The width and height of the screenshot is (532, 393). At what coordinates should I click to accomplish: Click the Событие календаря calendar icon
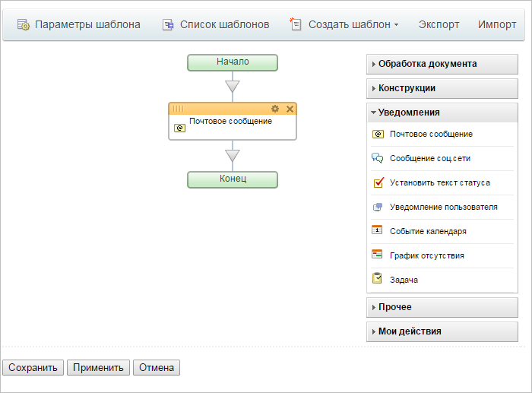(x=378, y=231)
